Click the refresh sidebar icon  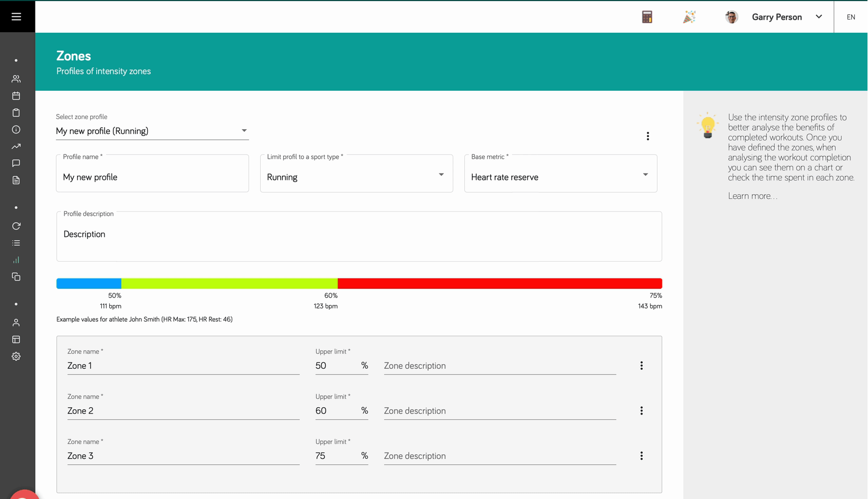coord(16,226)
